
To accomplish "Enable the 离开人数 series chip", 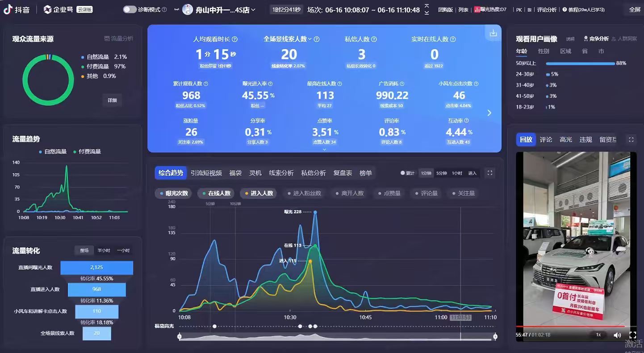I will point(349,193).
